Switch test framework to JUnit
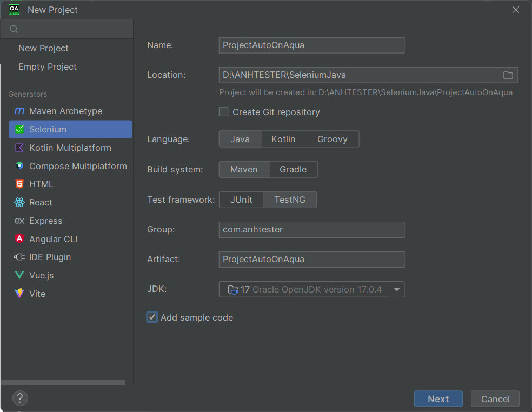Viewport: 532px width, 412px height. [241, 200]
